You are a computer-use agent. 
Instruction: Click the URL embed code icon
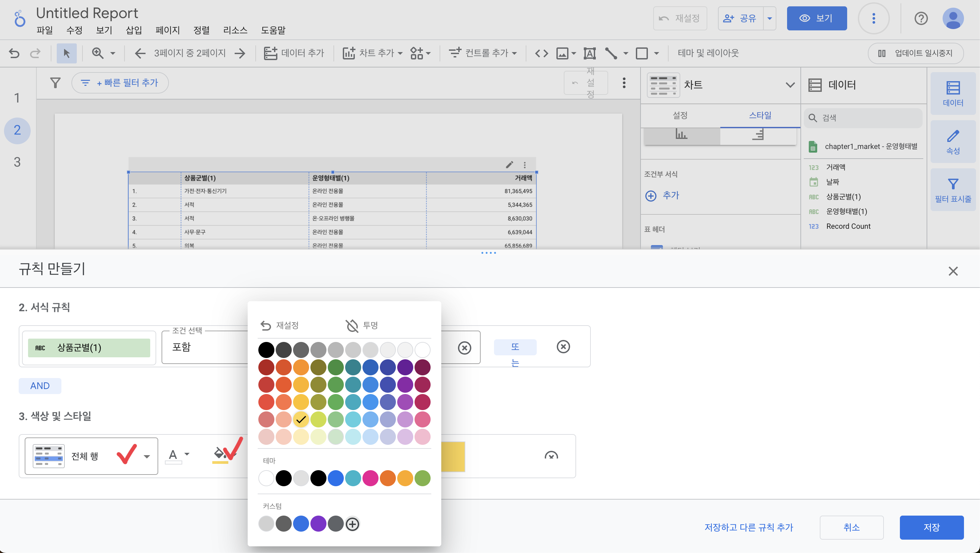coord(541,53)
